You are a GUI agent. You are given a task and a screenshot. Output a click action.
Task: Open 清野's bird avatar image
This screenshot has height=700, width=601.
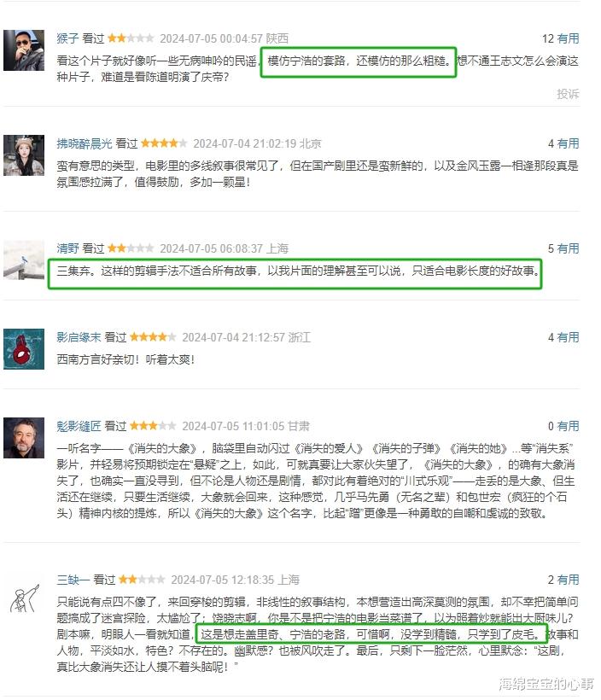tap(24, 260)
